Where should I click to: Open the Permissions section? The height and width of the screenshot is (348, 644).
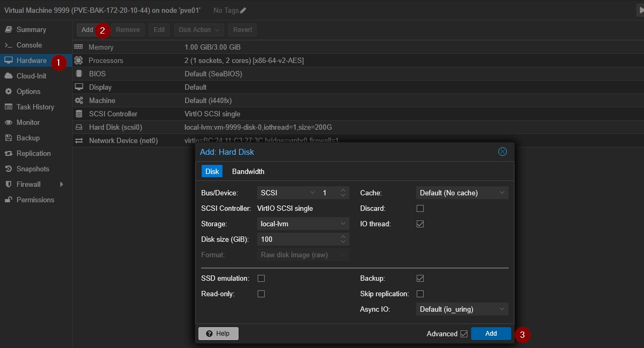[35, 200]
